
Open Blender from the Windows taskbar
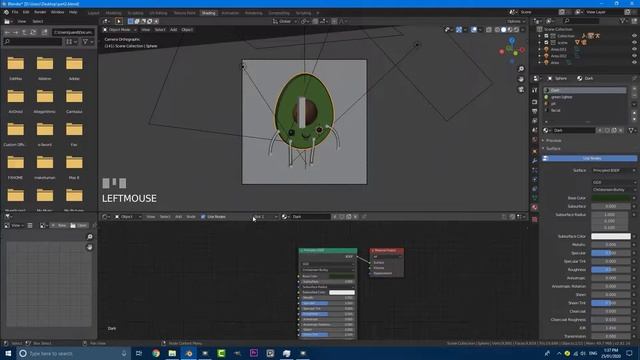[x=189, y=353]
